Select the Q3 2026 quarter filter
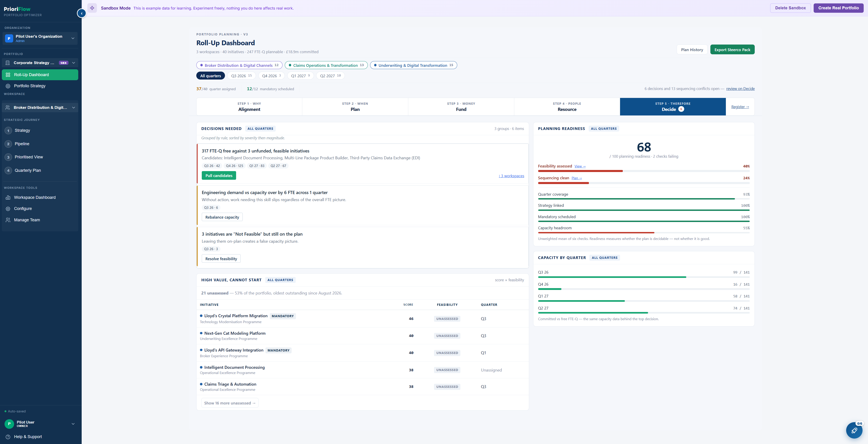 pos(242,76)
